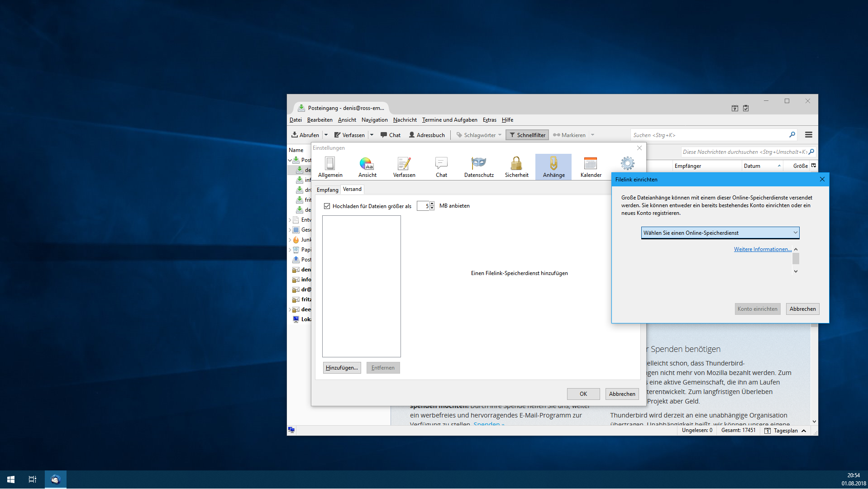Image resolution: width=868 pixels, height=489 pixels.
Task: Open the Extras menu
Action: tap(489, 120)
